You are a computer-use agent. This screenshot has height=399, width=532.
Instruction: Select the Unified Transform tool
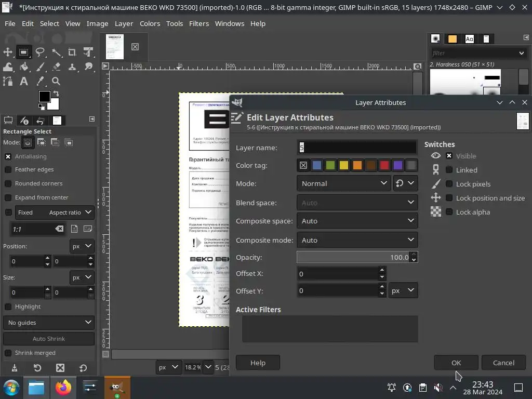click(x=88, y=52)
